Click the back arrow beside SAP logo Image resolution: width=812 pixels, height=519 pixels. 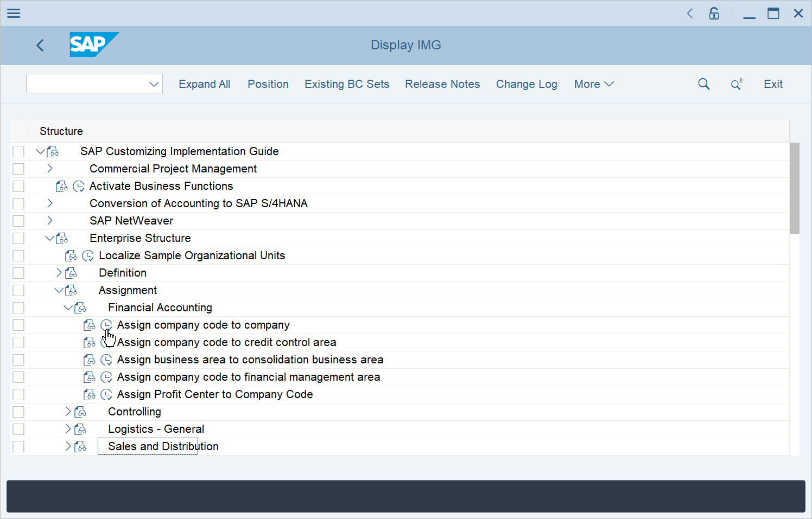[x=40, y=45]
